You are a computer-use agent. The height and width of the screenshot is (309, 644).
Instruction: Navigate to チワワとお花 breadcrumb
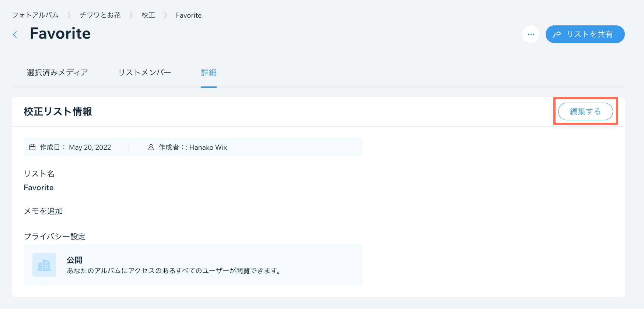pyautogui.click(x=100, y=15)
